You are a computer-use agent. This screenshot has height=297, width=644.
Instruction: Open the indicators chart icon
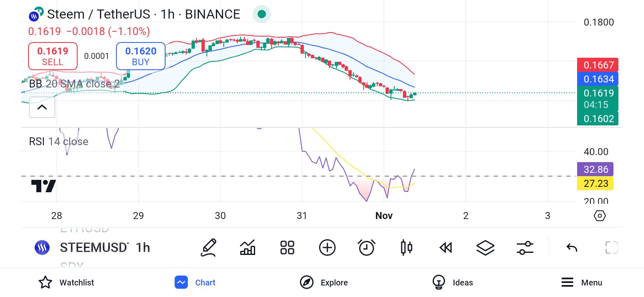pos(248,247)
